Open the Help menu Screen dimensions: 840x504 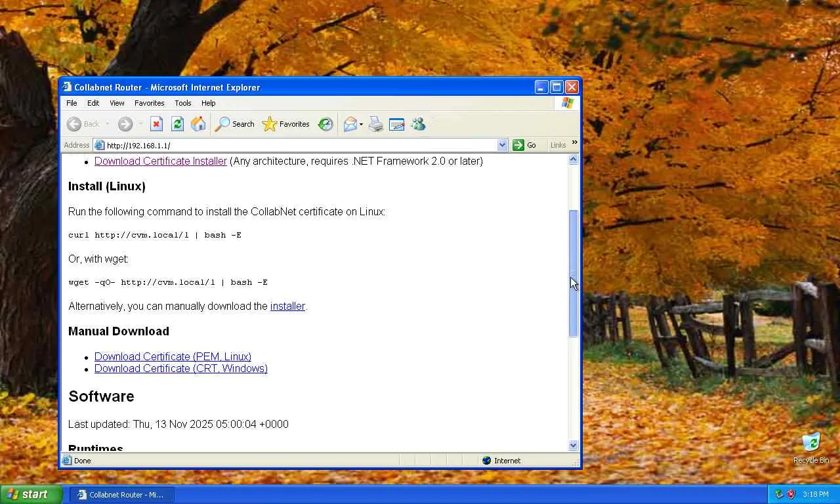pyautogui.click(x=208, y=103)
